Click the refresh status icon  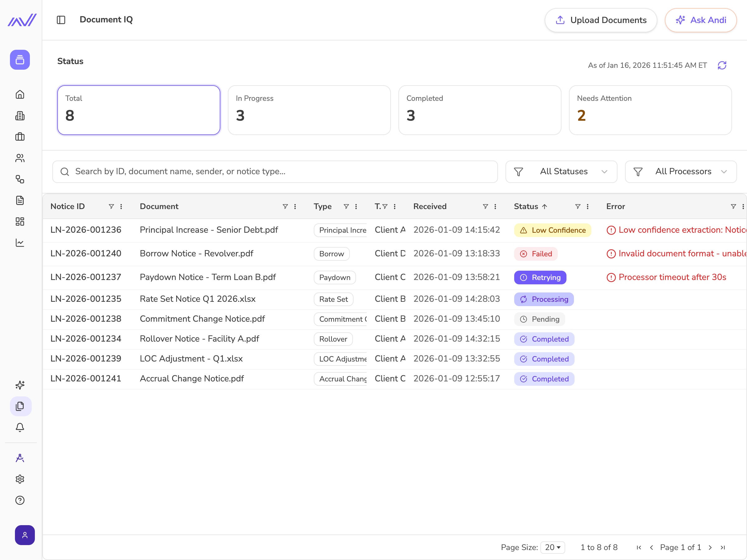(722, 65)
